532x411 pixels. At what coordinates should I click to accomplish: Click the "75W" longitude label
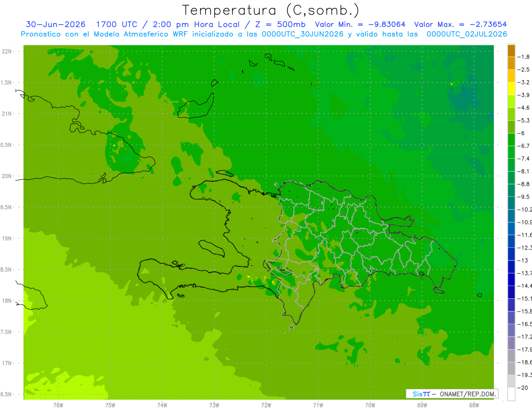tap(110, 405)
